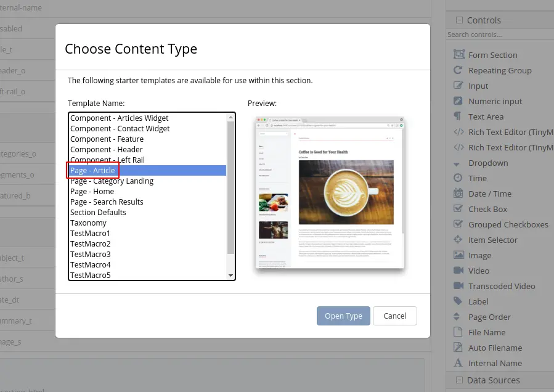Image resolution: width=554 pixels, height=392 pixels.
Task: Select the Repeating Group refresh icon
Action: pyautogui.click(x=458, y=70)
